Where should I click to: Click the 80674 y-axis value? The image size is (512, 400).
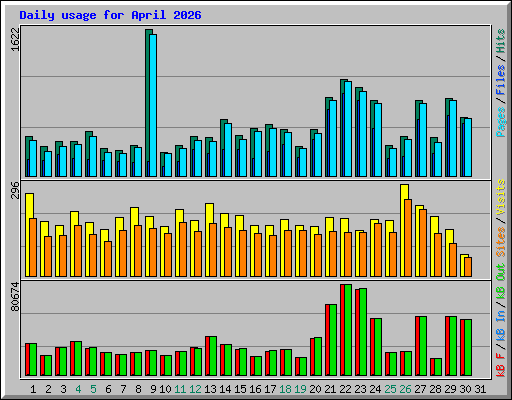pyautogui.click(x=15, y=296)
